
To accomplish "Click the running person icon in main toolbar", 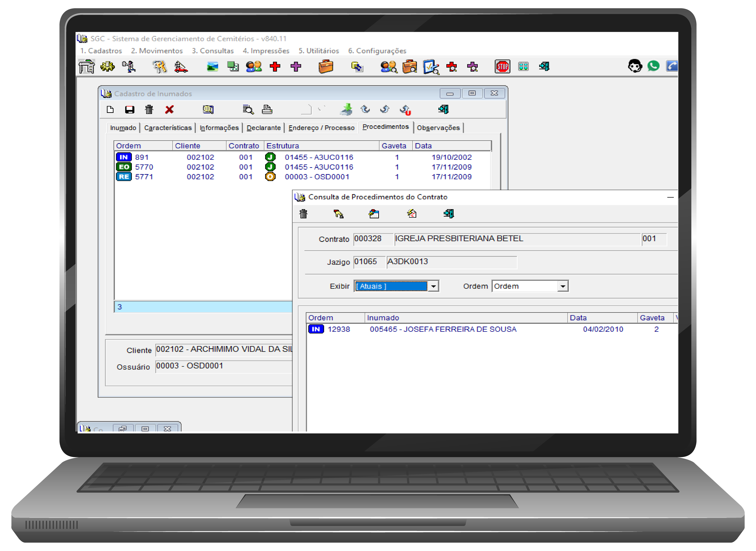I will click(x=129, y=66).
